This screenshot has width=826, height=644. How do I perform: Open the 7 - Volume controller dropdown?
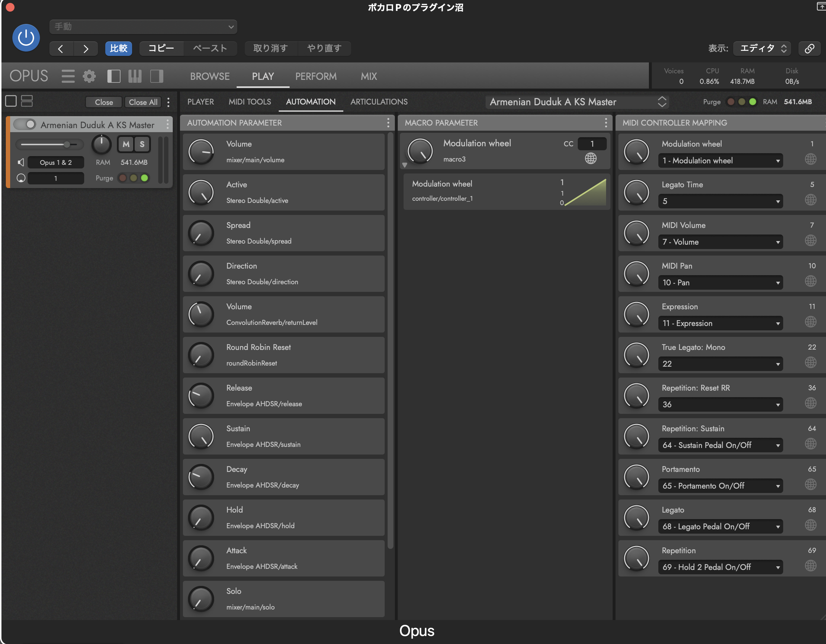(720, 242)
